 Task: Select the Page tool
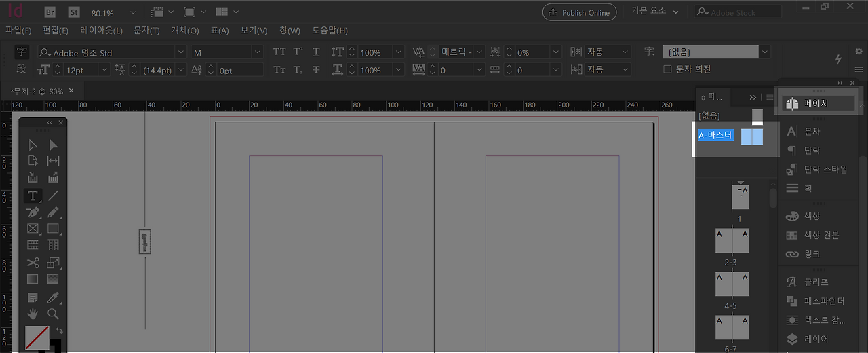coord(33,161)
